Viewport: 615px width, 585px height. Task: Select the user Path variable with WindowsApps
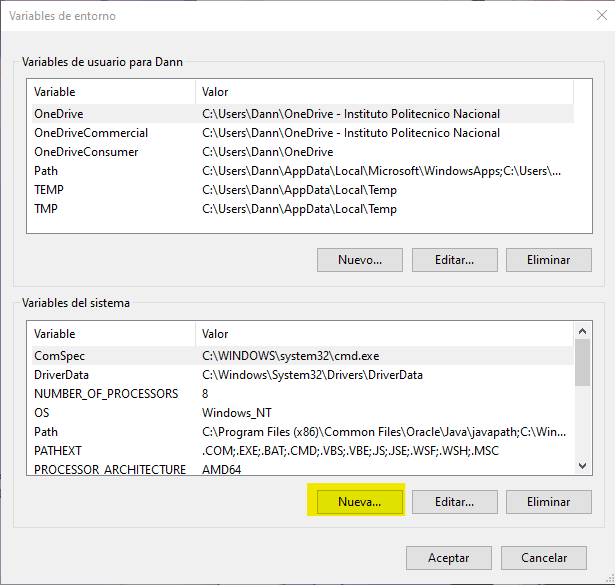pyautogui.click(x=302, y=171)
